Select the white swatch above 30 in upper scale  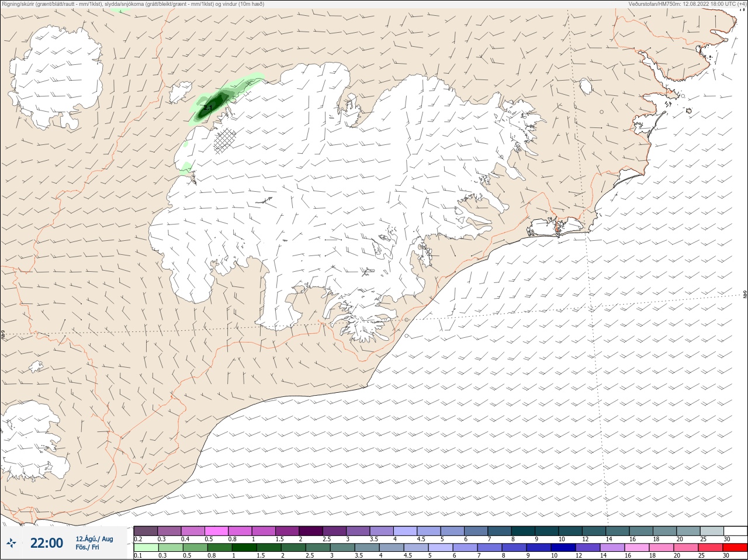(736, 531)
